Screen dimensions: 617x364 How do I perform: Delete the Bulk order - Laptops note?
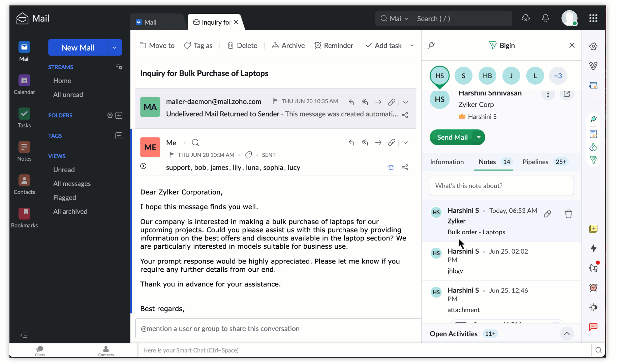[568, 214]
